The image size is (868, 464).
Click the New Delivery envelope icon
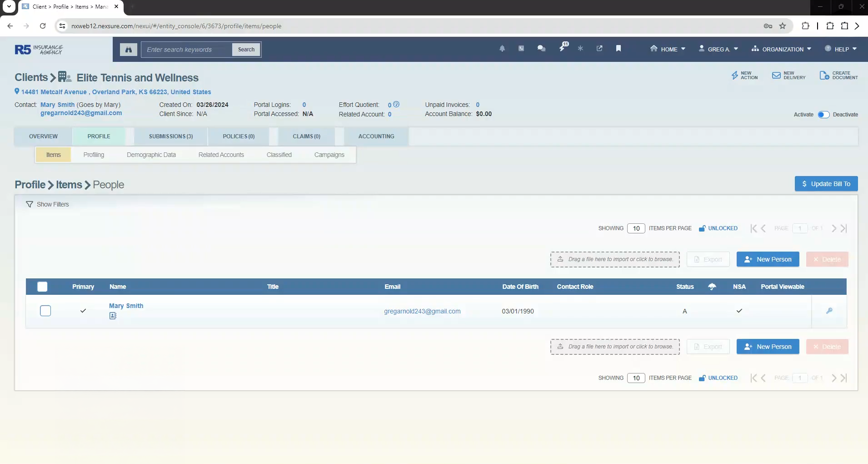tap(776, 76)
